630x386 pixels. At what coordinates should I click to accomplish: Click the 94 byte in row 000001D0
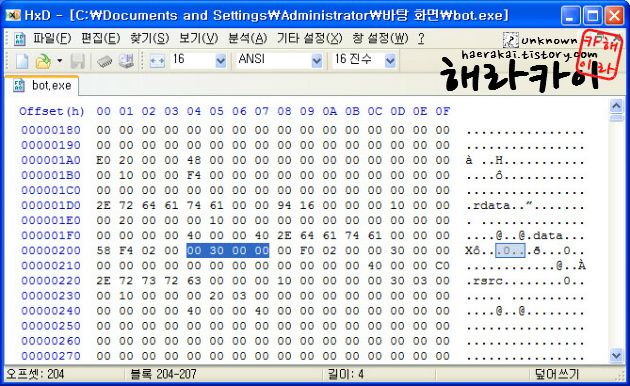[284, 205]
